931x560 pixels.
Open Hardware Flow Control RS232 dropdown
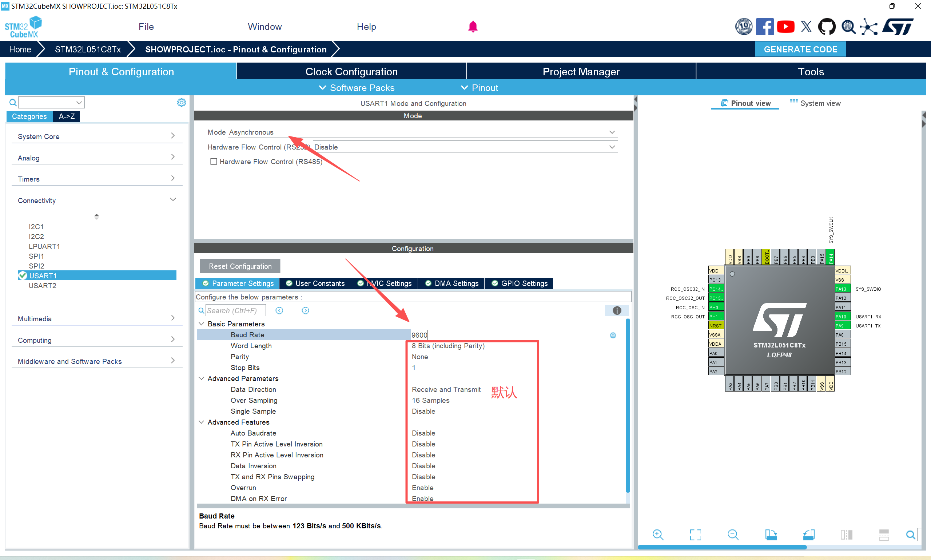pyautogui.click(x=465, y=147)
